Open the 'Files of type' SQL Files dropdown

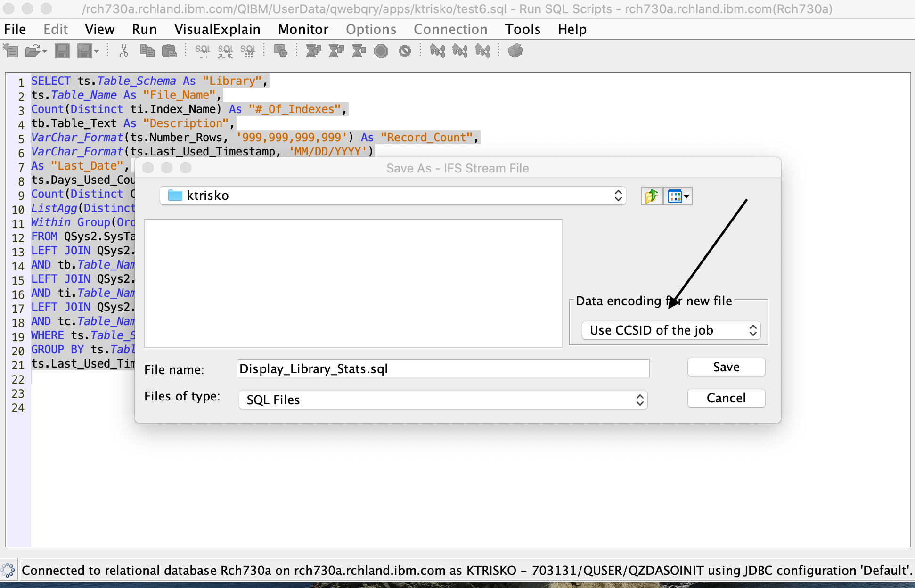[x=640, y=400]
